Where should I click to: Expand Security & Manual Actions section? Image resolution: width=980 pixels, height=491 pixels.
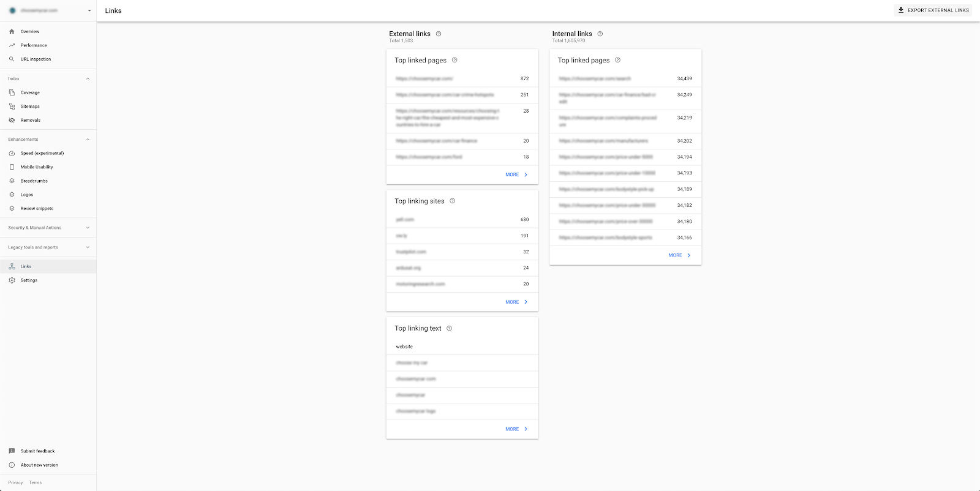click(88, 228)
